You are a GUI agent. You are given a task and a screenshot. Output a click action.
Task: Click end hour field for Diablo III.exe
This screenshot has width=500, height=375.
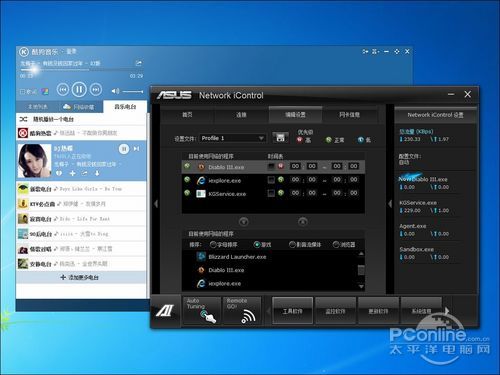pyautogui.click(x=337, y=166)
